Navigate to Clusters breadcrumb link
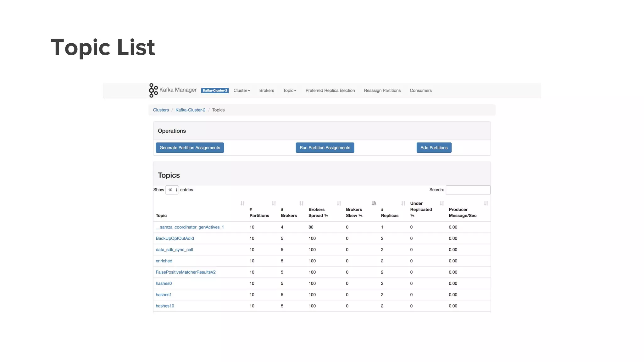Screen dimensions: 644x362 pos(161,110)
